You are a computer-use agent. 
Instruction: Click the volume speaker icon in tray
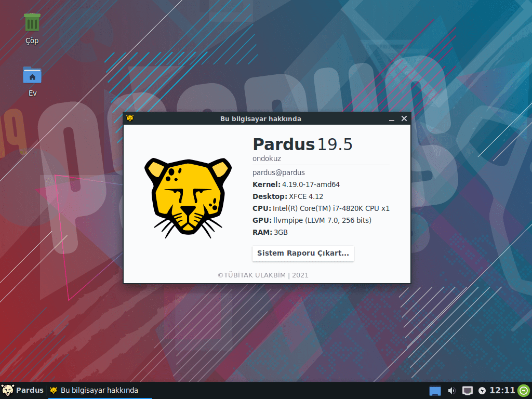tap(451, 390)
